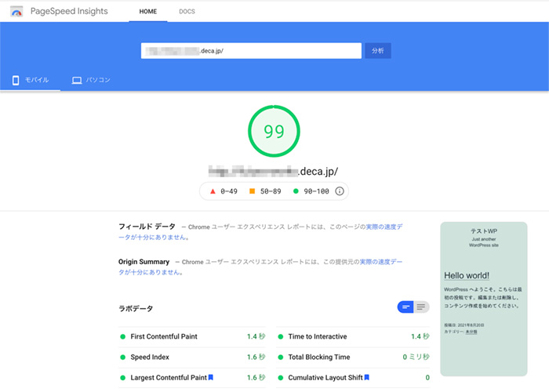The image size is (549, 392).
Task: Click the laptop icon
Action: 77,81
